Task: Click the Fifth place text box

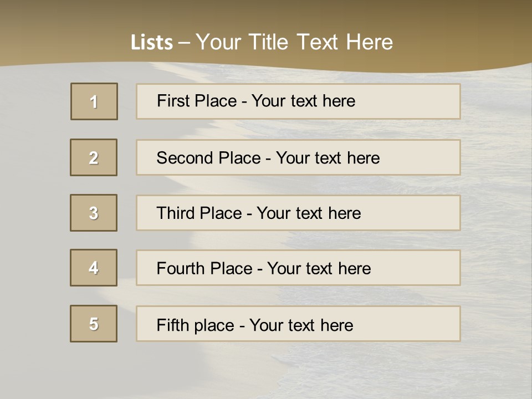Action: click(298, 324)
